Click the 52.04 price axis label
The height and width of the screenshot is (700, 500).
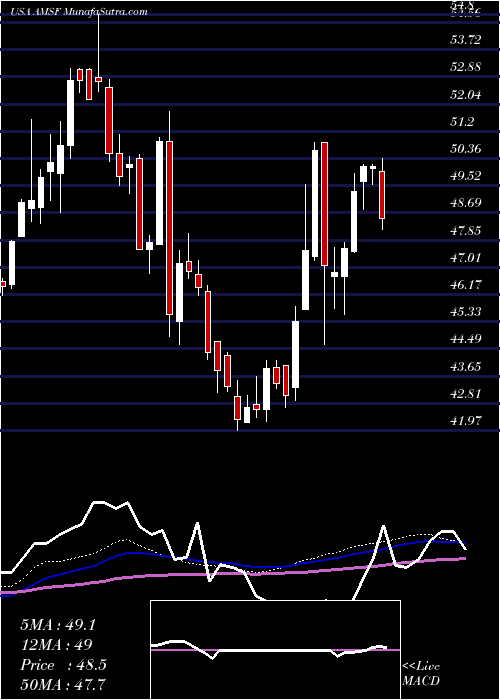click(465, 95)
